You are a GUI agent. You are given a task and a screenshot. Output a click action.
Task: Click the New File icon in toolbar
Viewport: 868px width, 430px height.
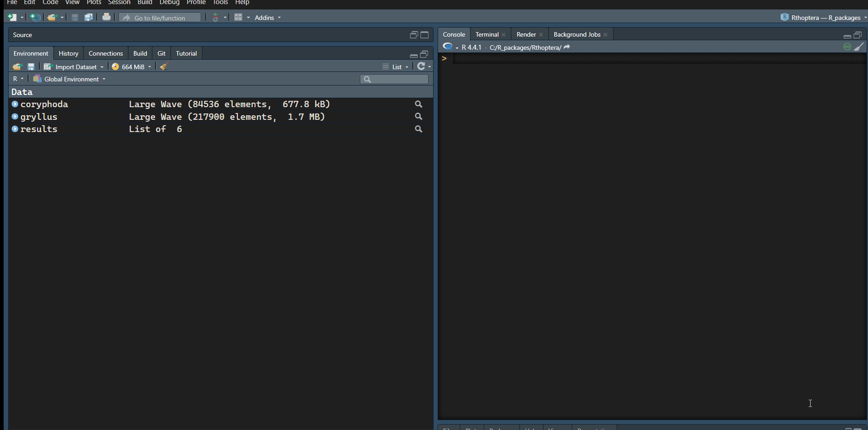(12, 17)
